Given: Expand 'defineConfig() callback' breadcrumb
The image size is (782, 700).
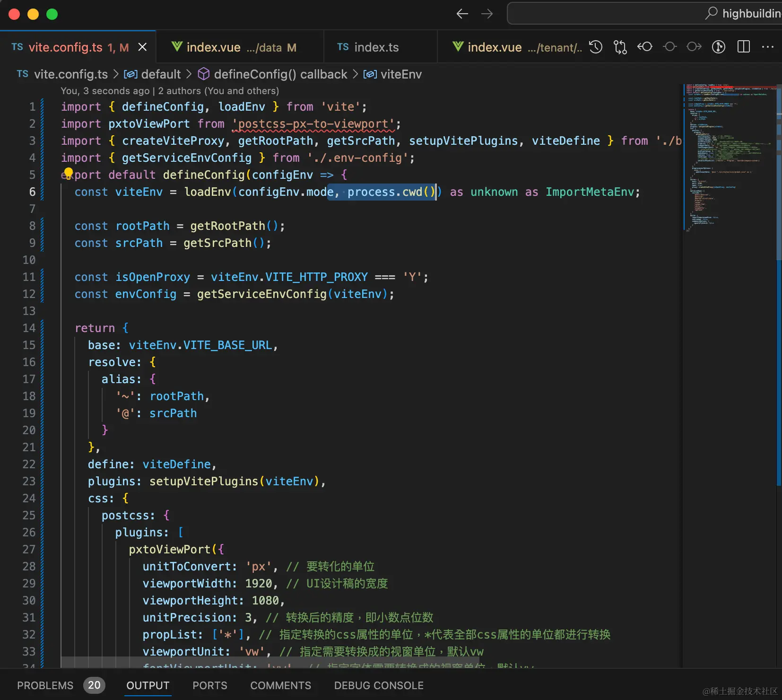Looking at the screenshot, I should 280,74.
